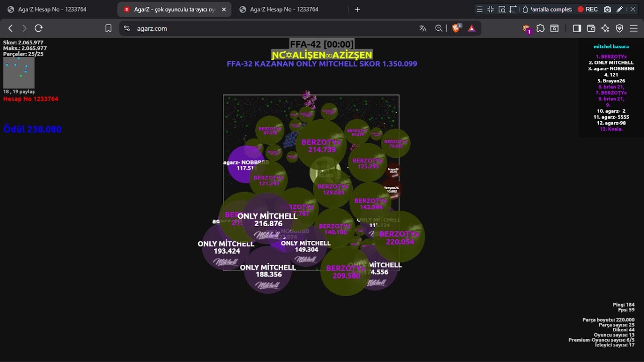
Task: Click the ONLY MİTCHELL 188.356 cell
Action: [268, 270]
